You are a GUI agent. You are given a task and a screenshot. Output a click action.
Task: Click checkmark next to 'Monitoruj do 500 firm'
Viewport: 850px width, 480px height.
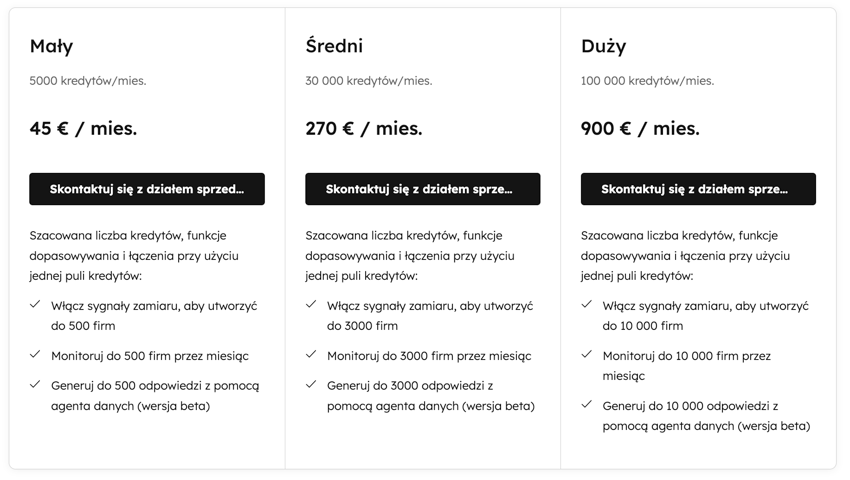(x=36, y=355)
